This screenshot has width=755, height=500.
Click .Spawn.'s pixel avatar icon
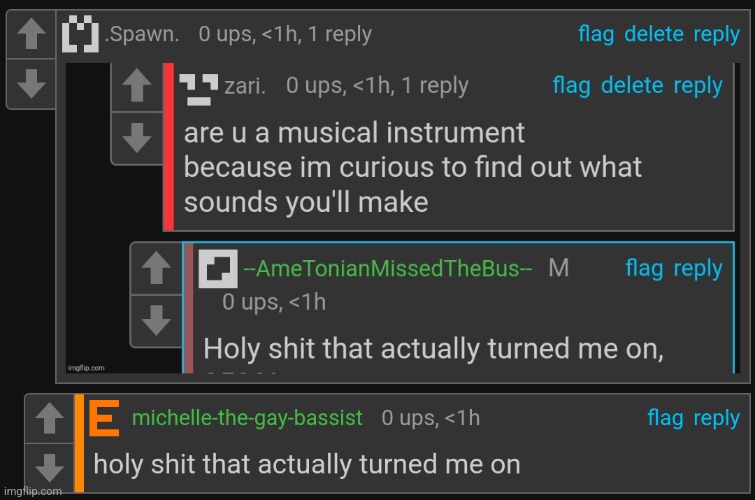pyautogui.click(x=80, y=34)
